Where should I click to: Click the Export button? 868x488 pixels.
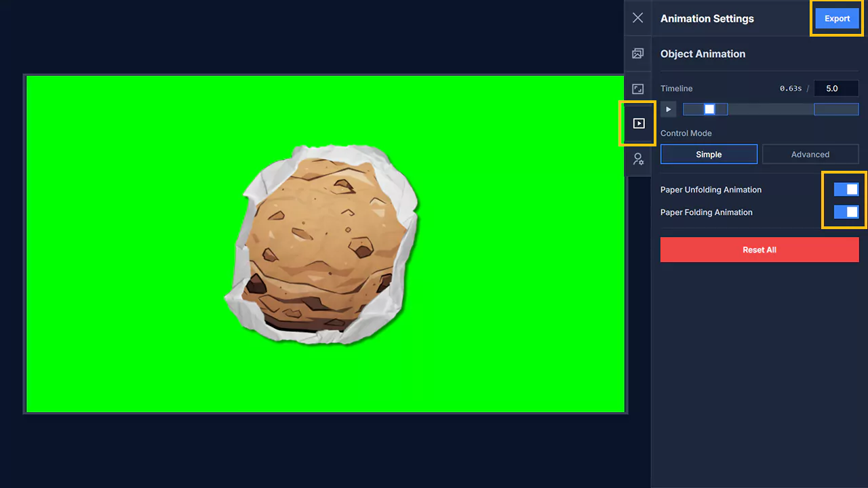(x=837, y=18)
